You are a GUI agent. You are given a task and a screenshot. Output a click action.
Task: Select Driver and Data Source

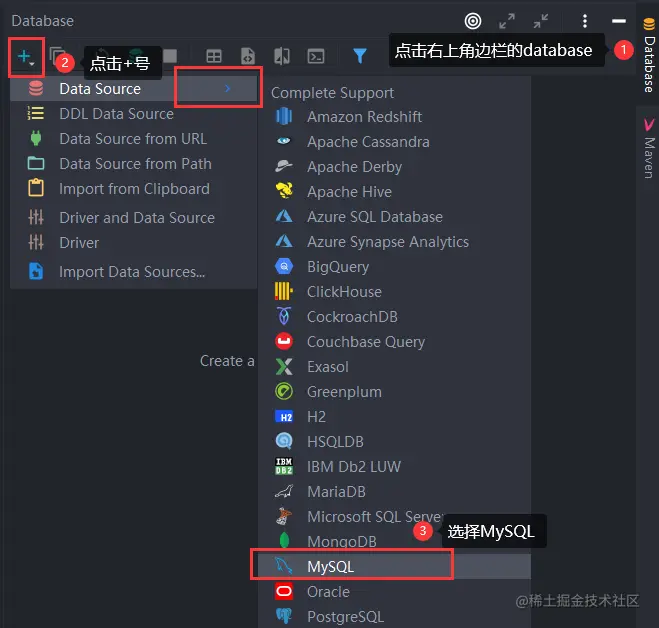pyautogui.click(x=134, y=217)
